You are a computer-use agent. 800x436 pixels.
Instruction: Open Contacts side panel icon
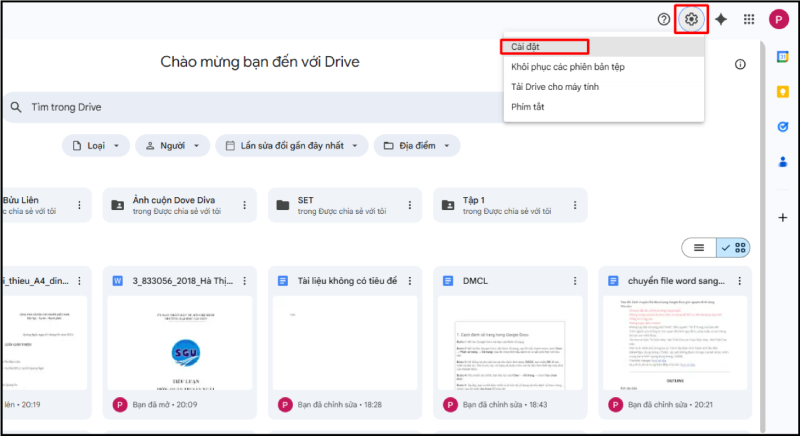[783, 162]
